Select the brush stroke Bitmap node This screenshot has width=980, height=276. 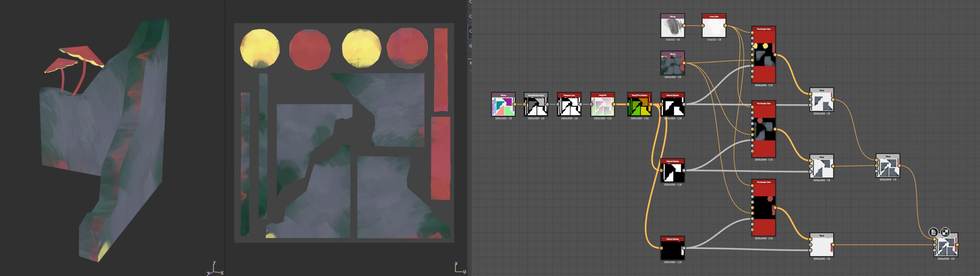[x=673, y=25]
